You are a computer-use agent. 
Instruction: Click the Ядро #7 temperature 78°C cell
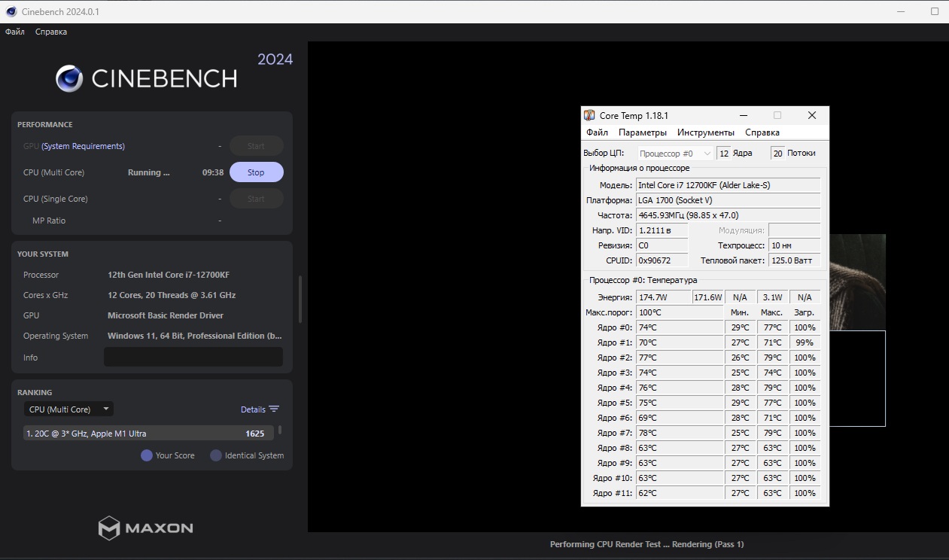(x=680, y=433)
